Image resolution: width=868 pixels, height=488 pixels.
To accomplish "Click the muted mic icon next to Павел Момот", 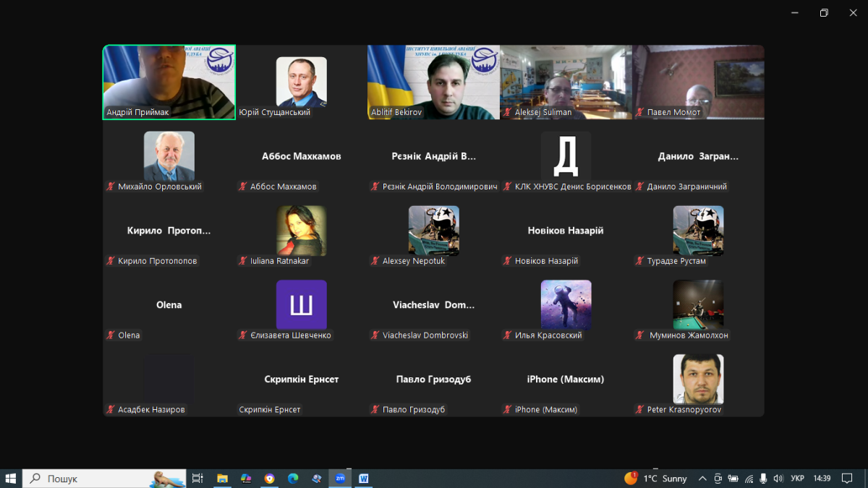I will (x=640, y=113).
